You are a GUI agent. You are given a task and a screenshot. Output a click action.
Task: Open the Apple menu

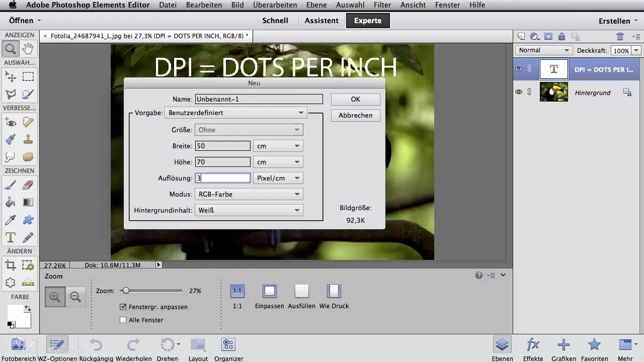click(13, 5)
